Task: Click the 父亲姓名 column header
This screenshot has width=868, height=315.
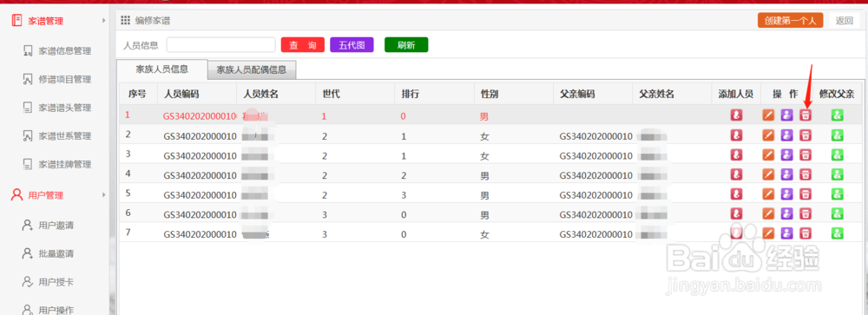Action: (672, 94)
